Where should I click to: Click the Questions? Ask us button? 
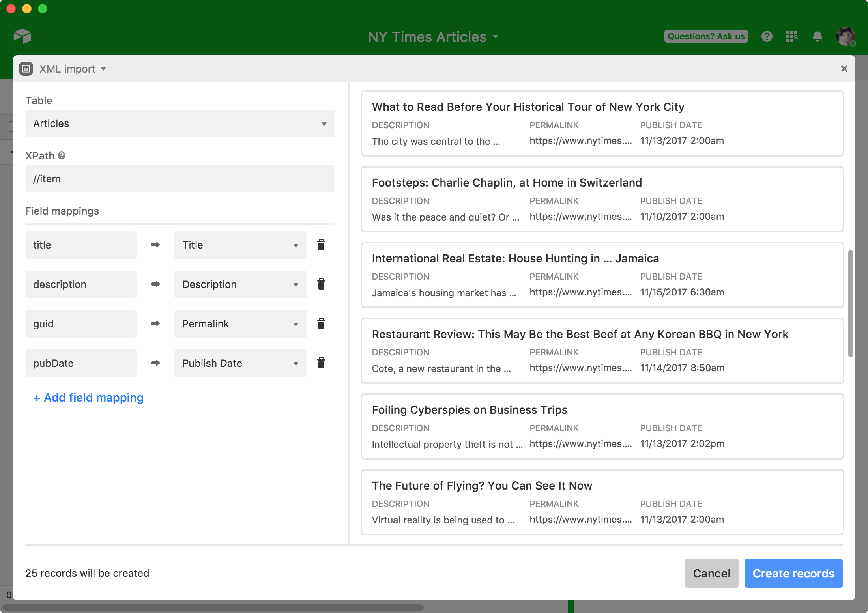point(706,36)
